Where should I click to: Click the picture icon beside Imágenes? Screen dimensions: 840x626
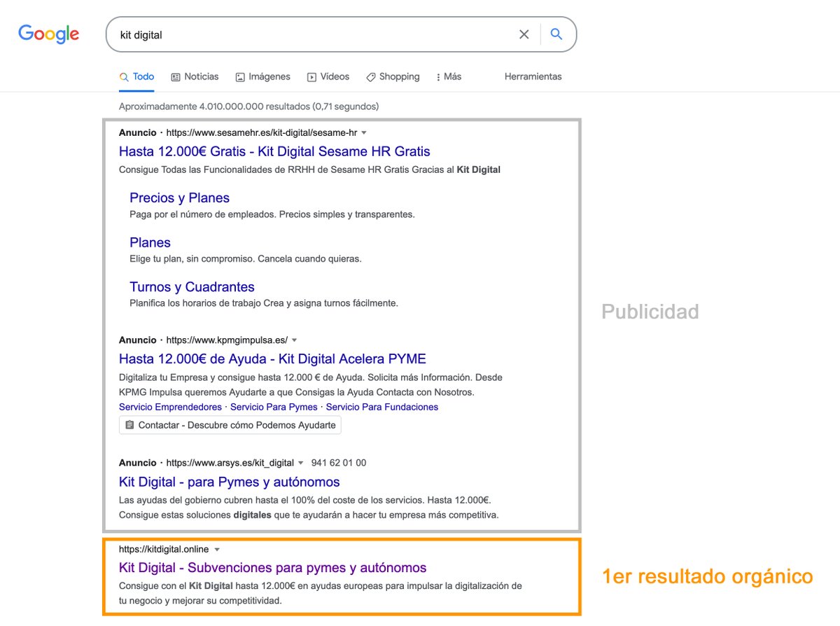point(240,77)
